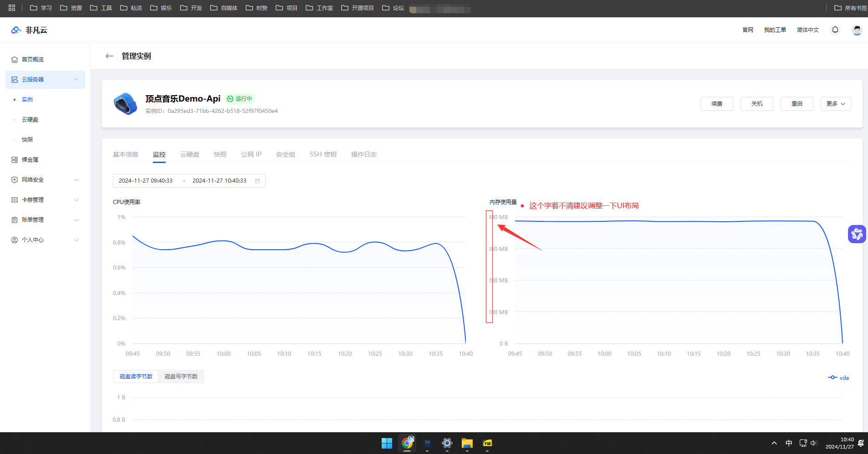Viewport: 868px width, 454px height.
Task: Click the 关机 button
Action: click(x=757, y=104)
